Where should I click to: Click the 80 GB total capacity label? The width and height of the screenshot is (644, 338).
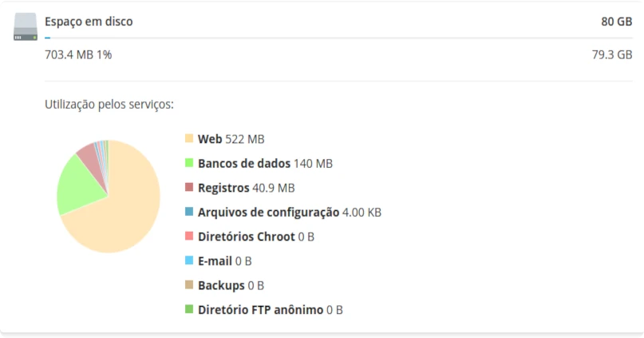coord(617,22)
